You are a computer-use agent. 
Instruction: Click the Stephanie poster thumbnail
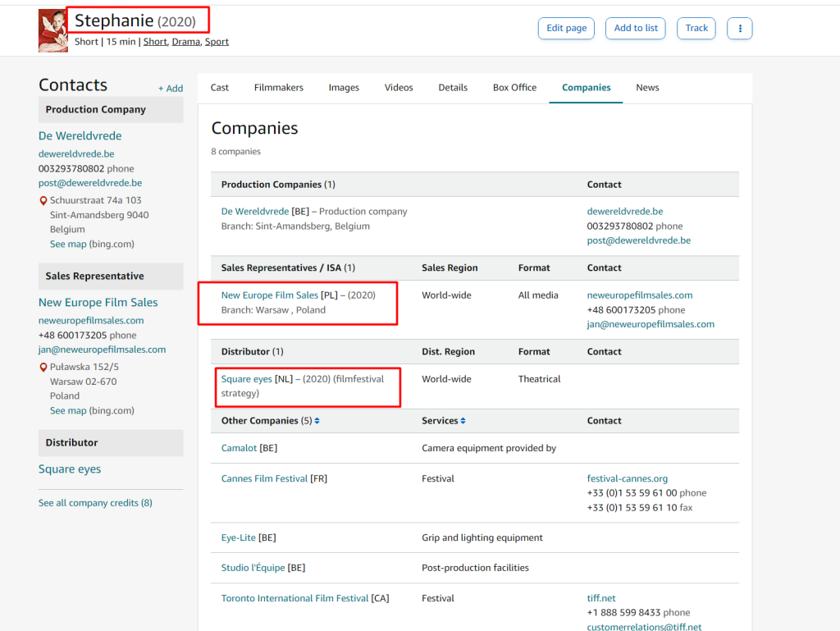[x=53, y=31]
